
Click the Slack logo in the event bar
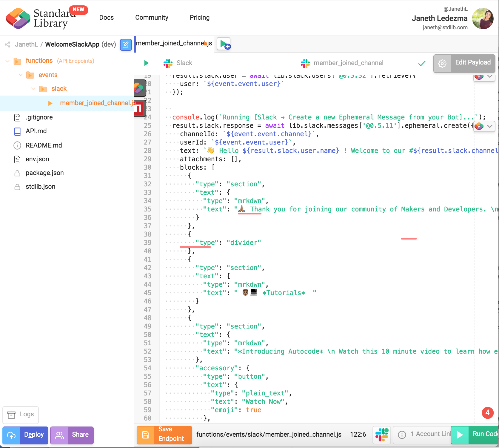click(168, 63)
